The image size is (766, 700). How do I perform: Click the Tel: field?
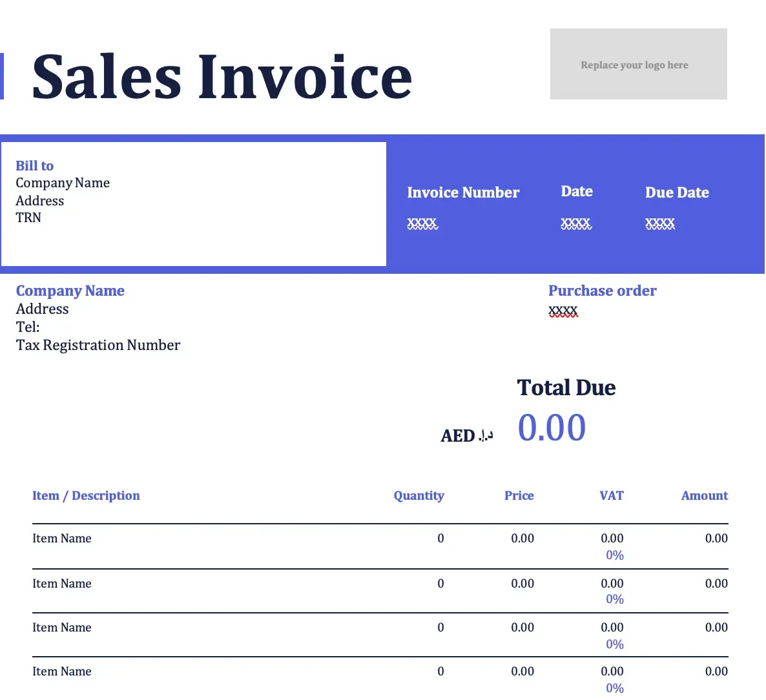coord(27,327)
